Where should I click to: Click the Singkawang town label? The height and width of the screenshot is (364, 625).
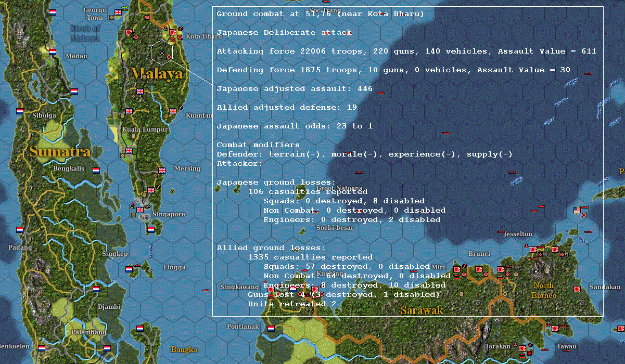[x=239, y=287]
